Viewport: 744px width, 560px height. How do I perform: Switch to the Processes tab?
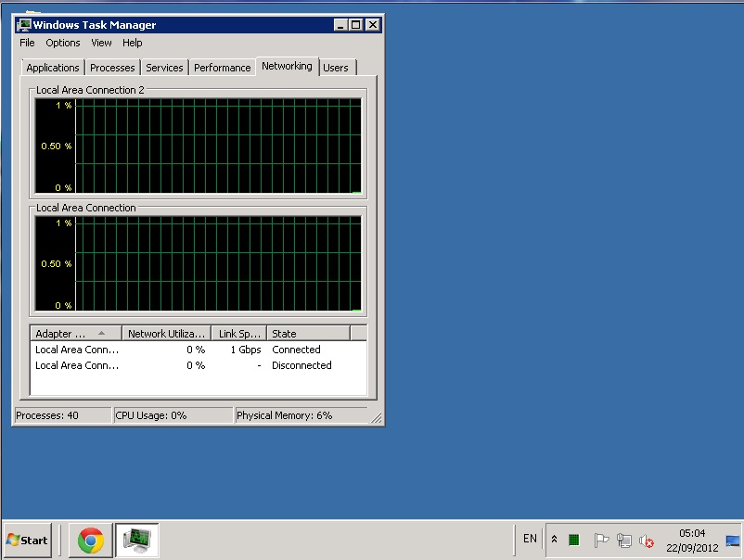[112, 68]
